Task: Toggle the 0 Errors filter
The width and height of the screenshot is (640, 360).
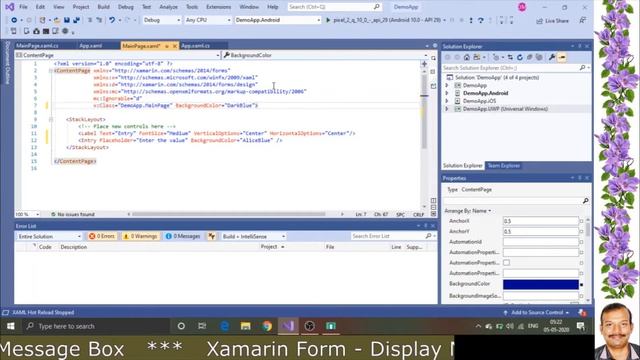Action: point(102,236)
